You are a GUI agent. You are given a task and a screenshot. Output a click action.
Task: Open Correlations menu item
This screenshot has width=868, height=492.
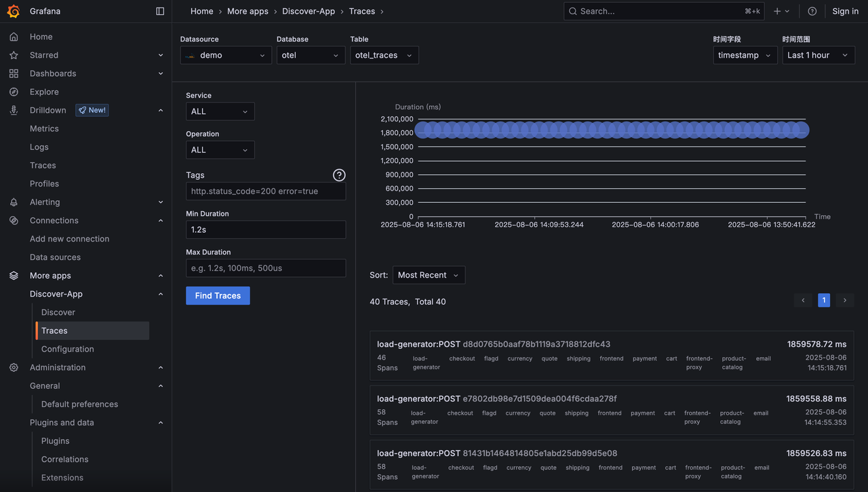coord(64,459)
